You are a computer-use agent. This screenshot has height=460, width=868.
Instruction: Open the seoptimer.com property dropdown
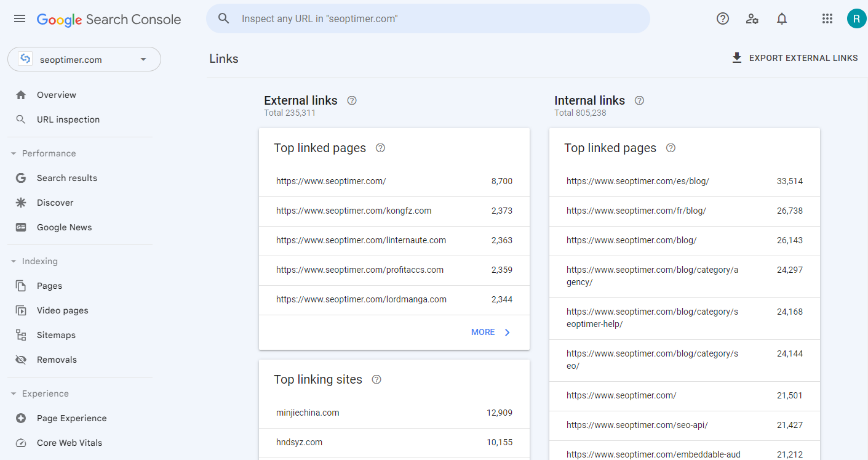[84, 60]
